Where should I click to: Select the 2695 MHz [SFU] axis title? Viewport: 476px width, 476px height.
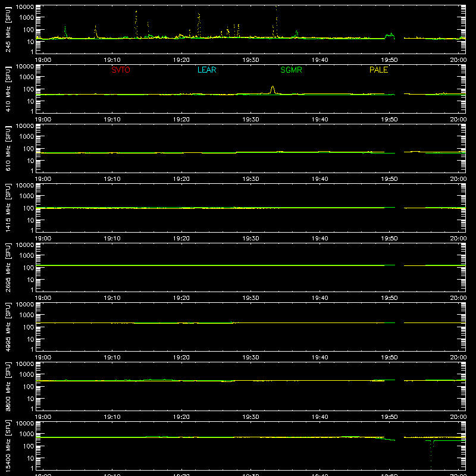(8, 267)
